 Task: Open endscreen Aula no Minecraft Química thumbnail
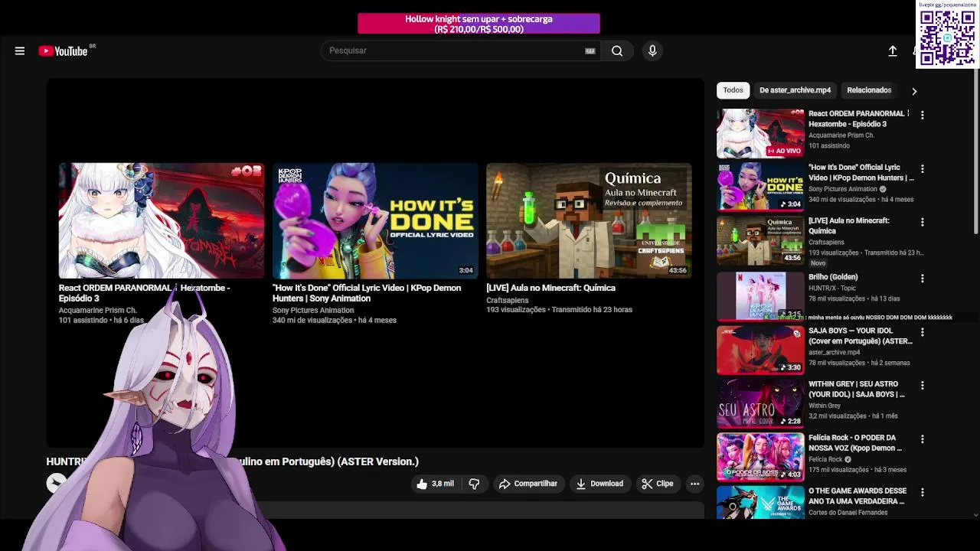point(589,220)
